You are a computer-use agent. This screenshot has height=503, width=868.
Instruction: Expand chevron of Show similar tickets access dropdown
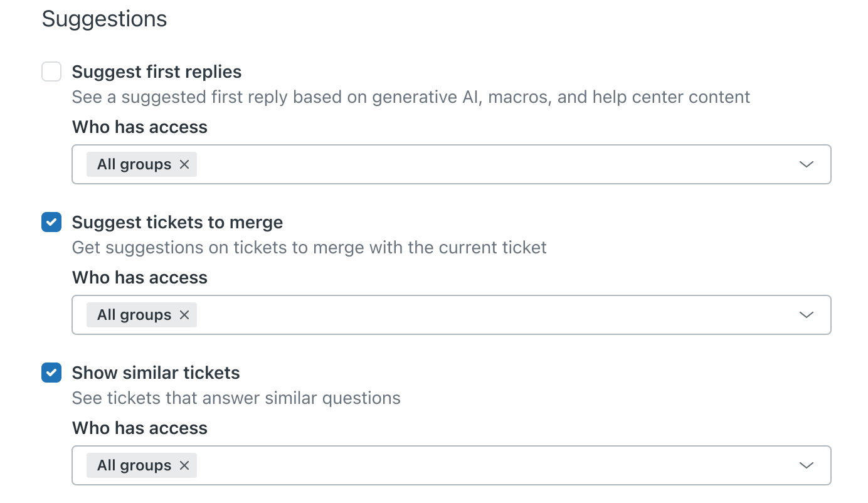pos(807,465)
